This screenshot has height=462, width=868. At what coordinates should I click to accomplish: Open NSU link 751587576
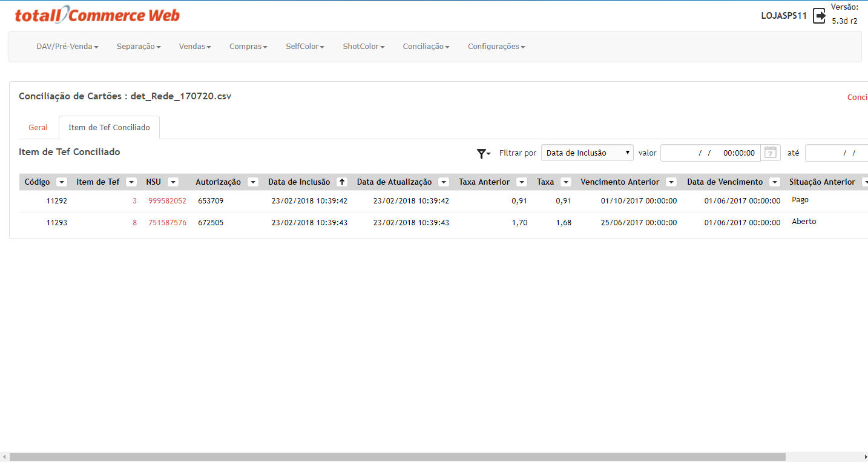tap(168, 223)
